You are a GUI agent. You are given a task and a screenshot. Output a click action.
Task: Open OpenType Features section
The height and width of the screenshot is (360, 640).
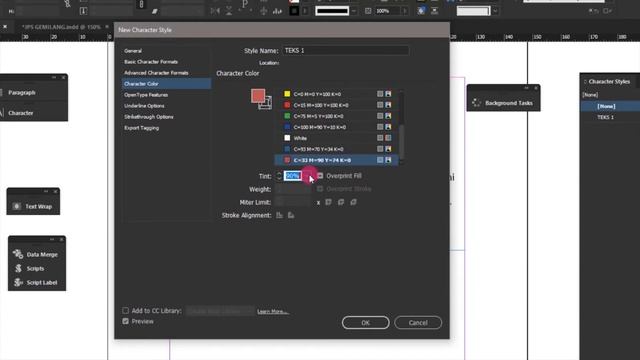tap(146, 95)
